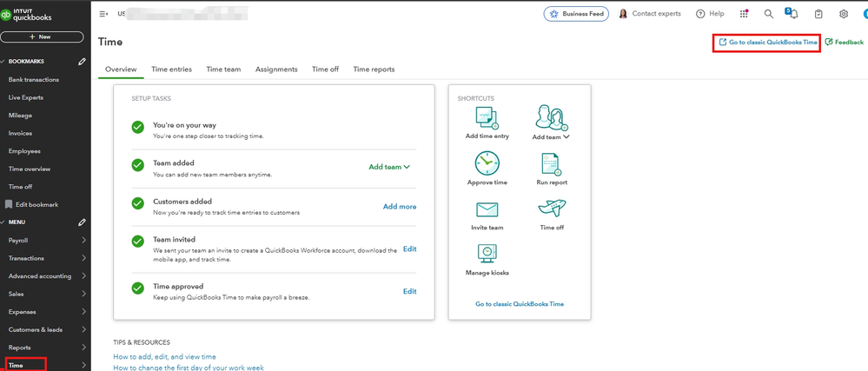868x371 pixels.
Task: Switch to the Time entries tab
Action: [x=172, y=70]
